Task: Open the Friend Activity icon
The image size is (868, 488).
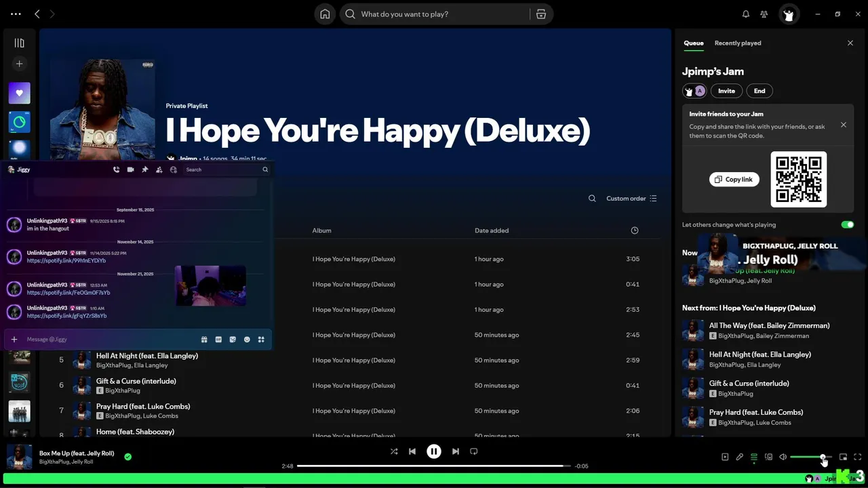Action: [764, 14]
